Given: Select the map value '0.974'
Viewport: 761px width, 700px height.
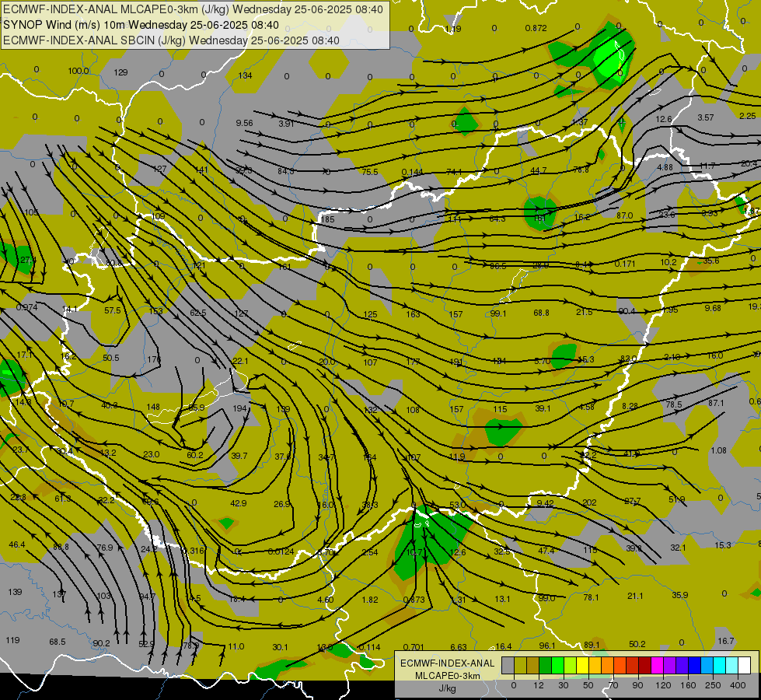Looking at the screenshot, I should click(x=26, y=307).
